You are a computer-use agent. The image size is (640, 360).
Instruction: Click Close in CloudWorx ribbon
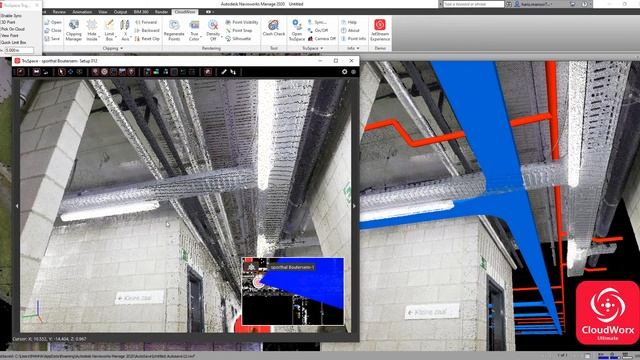coord(53,30)
